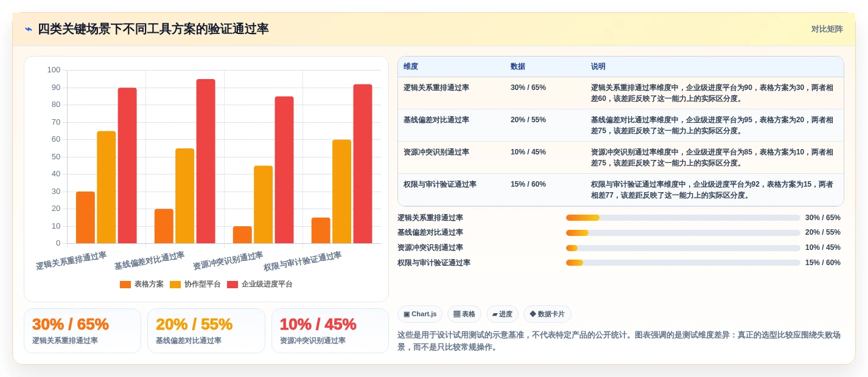Click the 50 tick on the y-axis
868x377 pixels.
(x=56, y=157)
